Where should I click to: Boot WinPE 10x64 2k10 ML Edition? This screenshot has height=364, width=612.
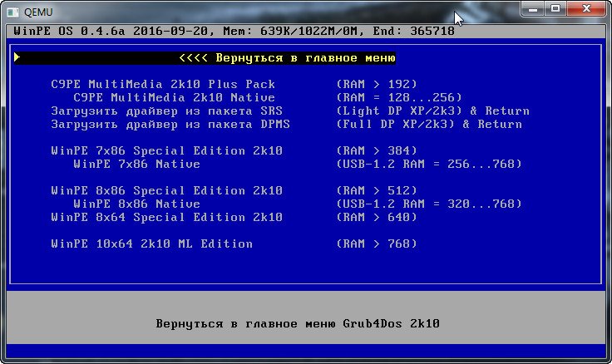152,243
